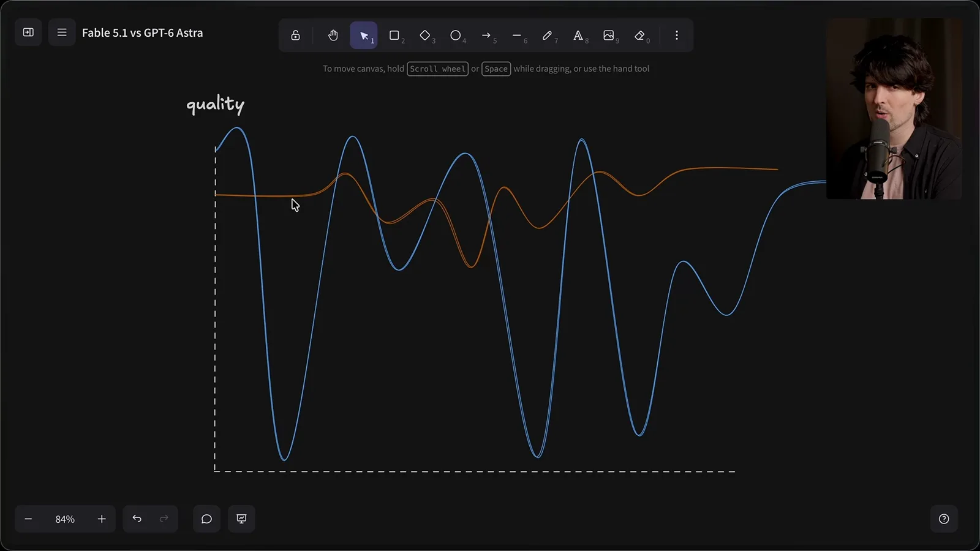
Task: Click the 'Fable 5.1 vs GPT-6 Astra' title
Action: pos(142,33)
